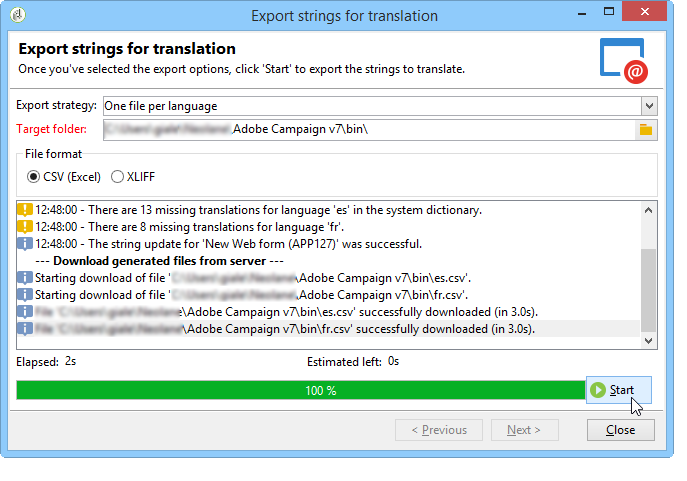
Task: Click the log scroll down arrow
Action: pyautogui.click(x=649, y=341)
